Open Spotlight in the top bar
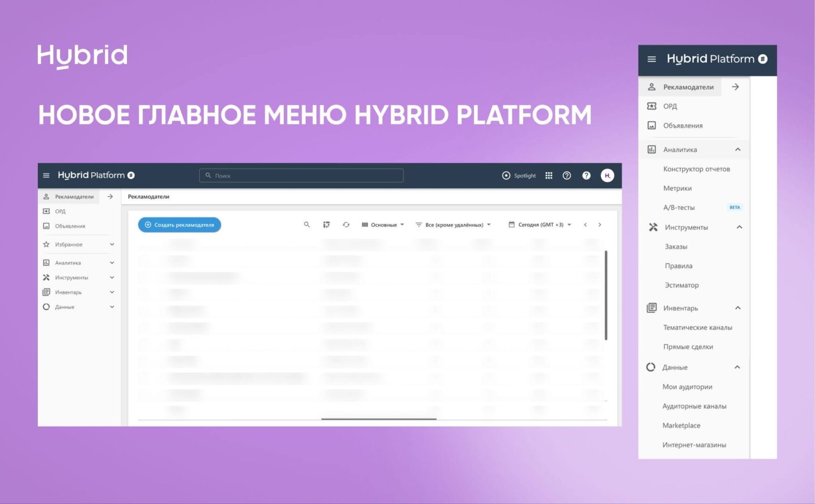This screenshot has width=815, height=504. pos(519,175)
